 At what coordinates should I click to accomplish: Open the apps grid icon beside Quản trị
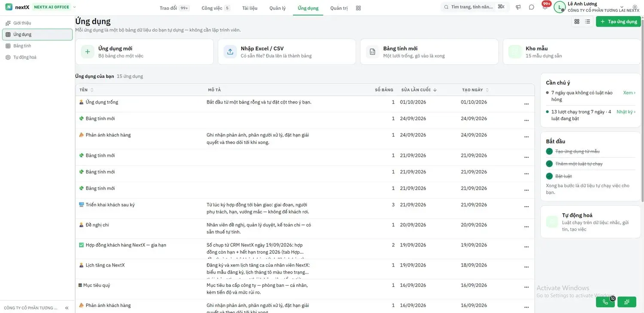point(358,8)
